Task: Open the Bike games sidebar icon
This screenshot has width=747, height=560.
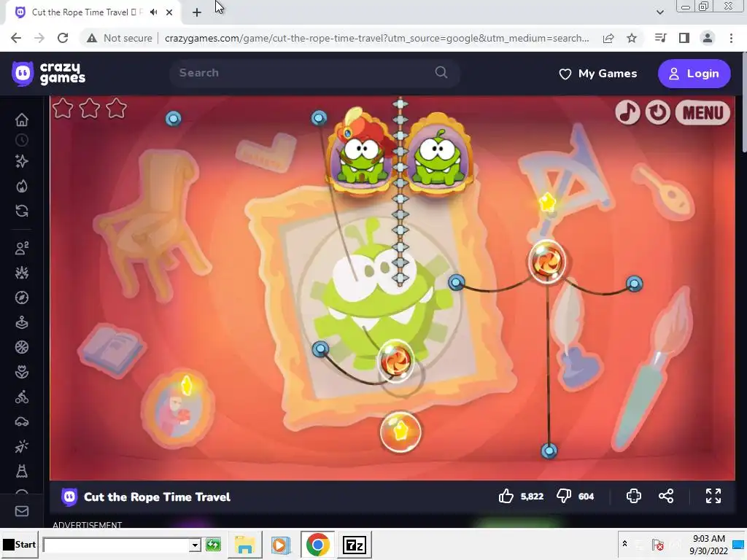Action: 21,397
